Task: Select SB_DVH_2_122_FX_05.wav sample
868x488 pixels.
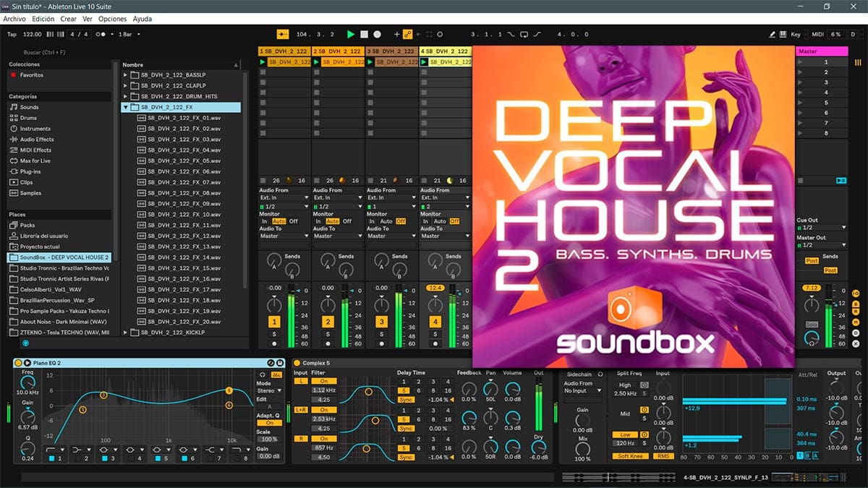Action: coord(179,160)
